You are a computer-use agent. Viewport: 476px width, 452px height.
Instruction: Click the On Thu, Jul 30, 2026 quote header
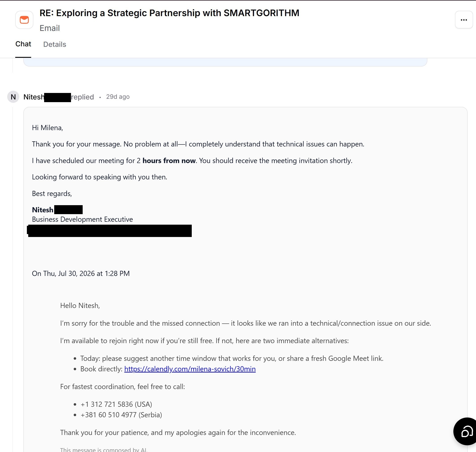[81, 273]
